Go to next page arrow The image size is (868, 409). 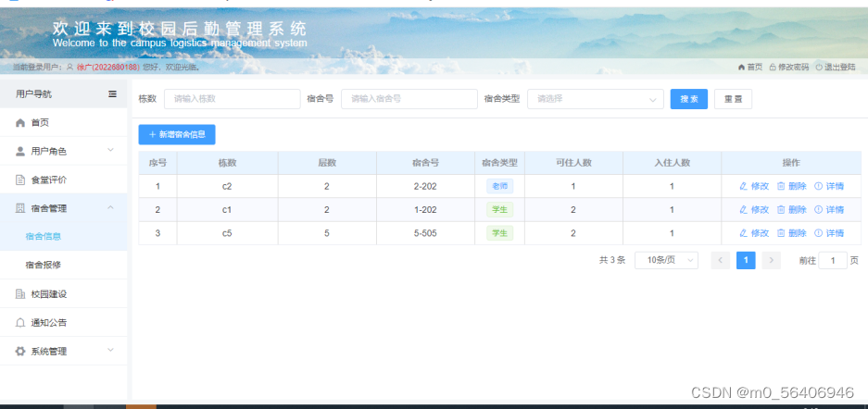pos(771,260)
